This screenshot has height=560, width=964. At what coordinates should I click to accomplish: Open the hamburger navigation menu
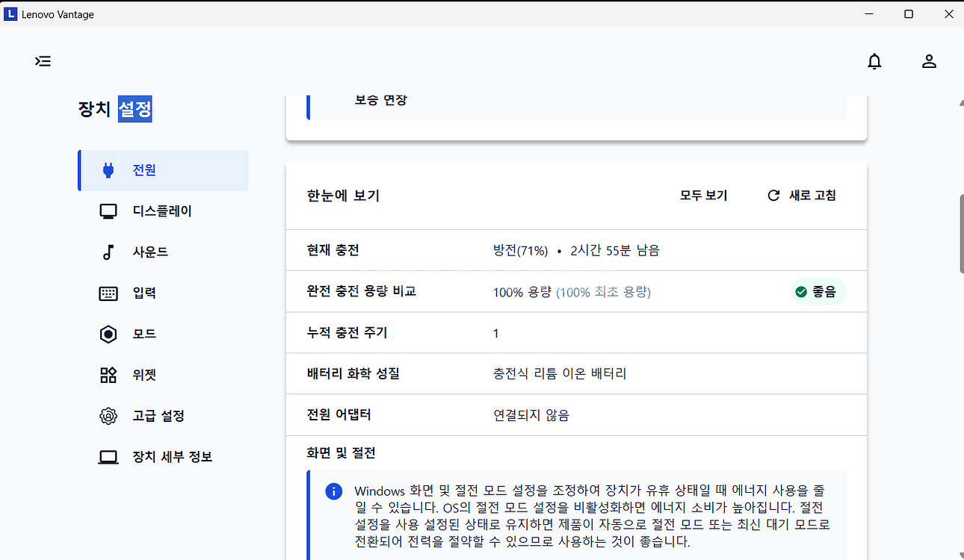43,61
